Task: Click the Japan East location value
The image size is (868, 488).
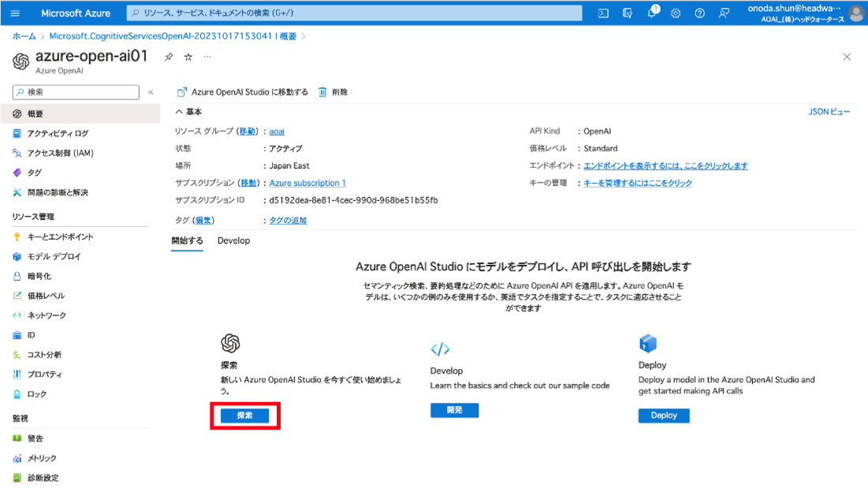Action: point(289,166)
